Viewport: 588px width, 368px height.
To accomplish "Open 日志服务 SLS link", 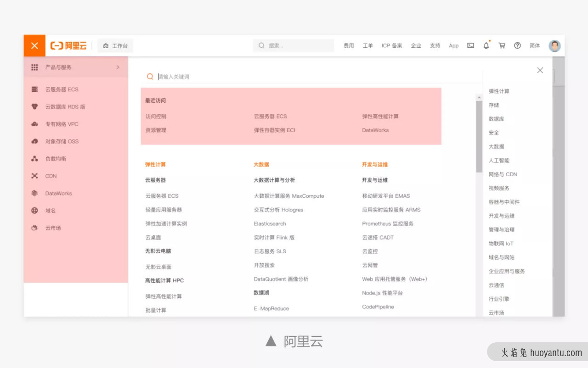I will 270,251.
